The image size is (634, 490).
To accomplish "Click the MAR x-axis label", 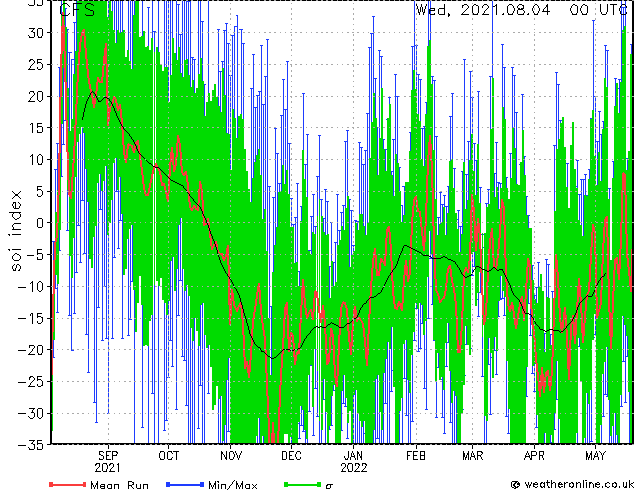I will tap(472, 456).
